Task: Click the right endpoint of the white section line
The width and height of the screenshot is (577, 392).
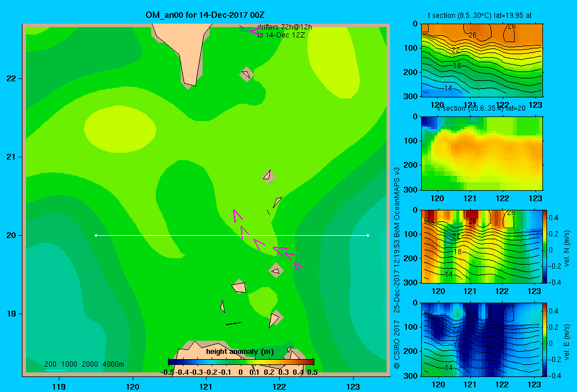Action: (368, 235)
